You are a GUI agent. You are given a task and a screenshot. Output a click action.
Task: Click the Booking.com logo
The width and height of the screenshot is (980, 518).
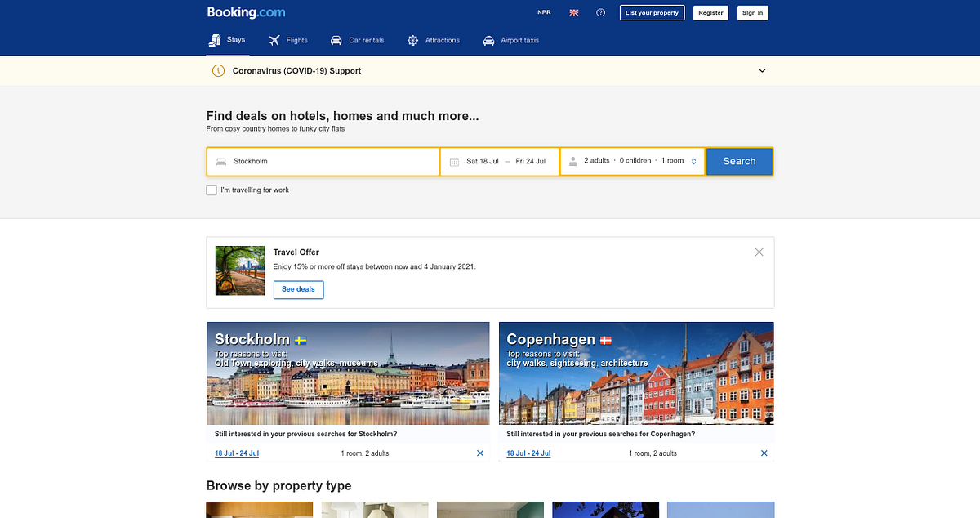click(x=246, y=12)
